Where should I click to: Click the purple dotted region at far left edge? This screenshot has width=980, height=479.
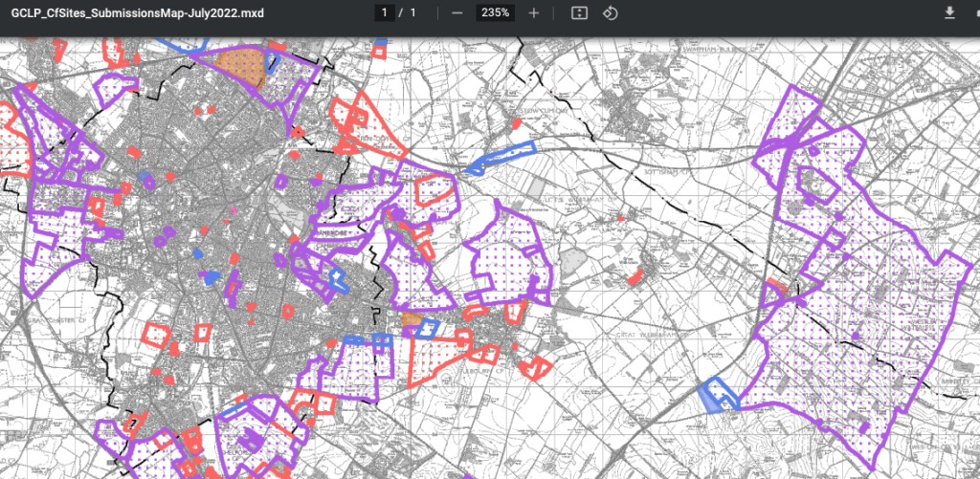pos(48,172)
